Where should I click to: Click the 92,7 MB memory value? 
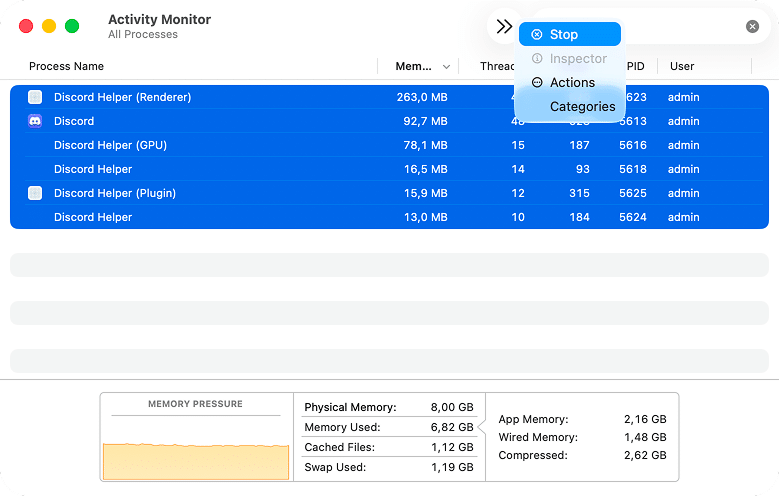pyautogui.click(x=425, y=121)
